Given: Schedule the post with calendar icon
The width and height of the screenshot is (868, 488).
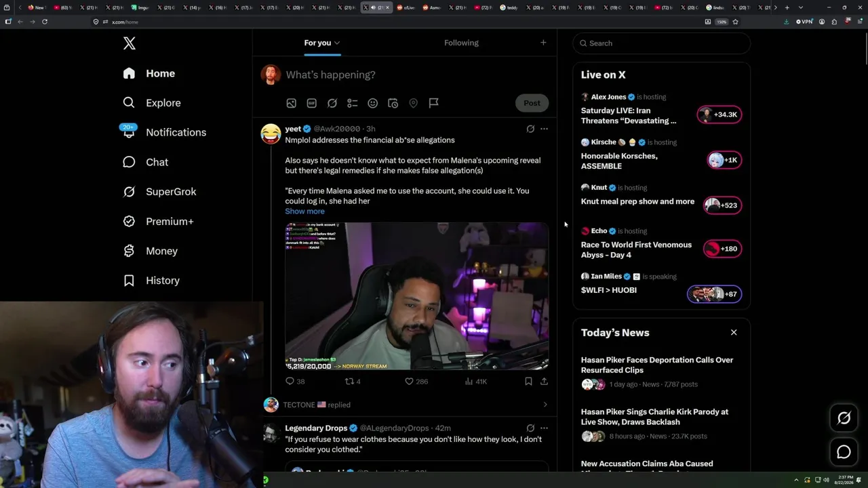Looking at the screenshot, I should click(x=393, y=103).
